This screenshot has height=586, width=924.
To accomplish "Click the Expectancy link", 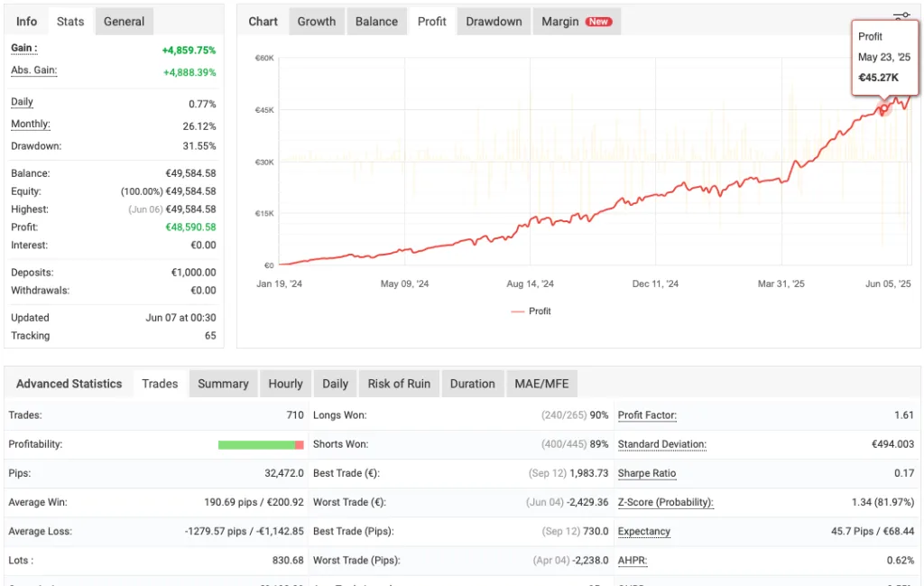I will pyautogui.click(x=643, y=531).
